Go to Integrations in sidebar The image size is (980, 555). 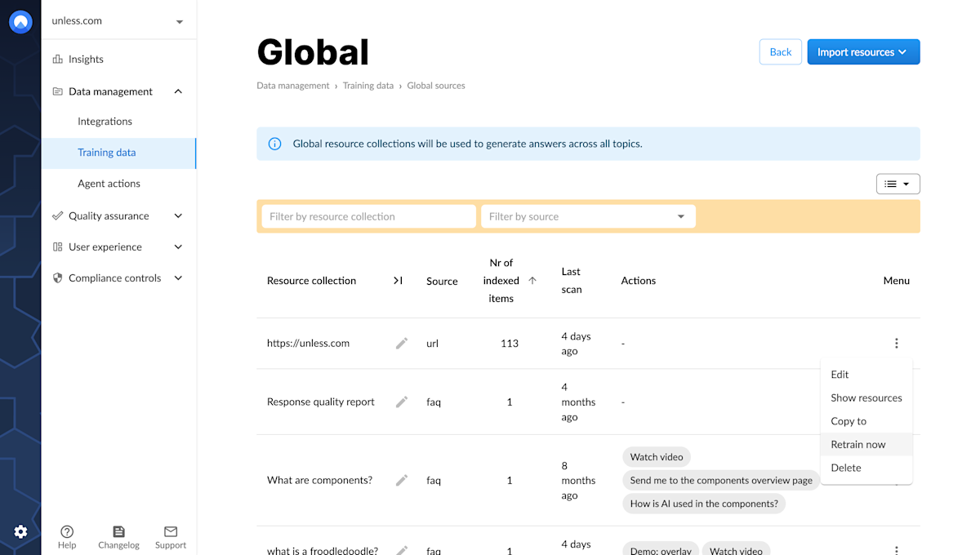(x=105, y=122)
